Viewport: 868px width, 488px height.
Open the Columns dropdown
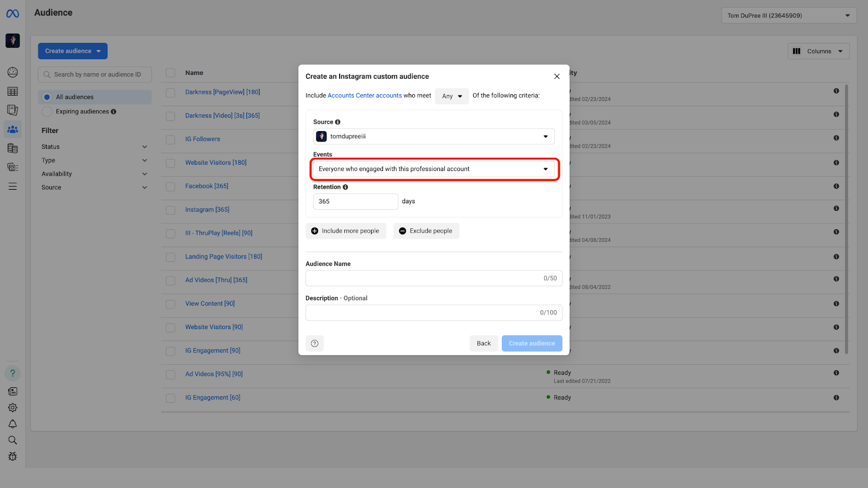[x=818, y=51]
